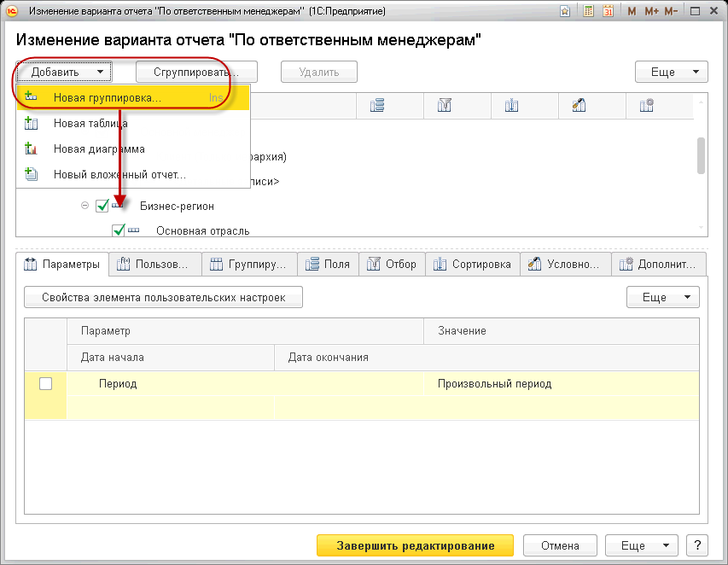
Task: Uncheck the Бизнес-регион grouping checkbox
Action: pyautogui.click(x=102, y=206)
